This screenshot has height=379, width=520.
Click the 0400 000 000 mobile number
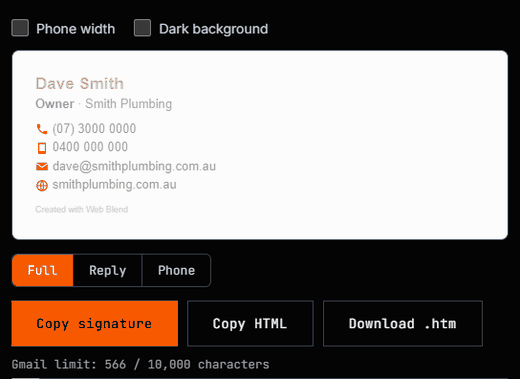click(x=90, y=147)
